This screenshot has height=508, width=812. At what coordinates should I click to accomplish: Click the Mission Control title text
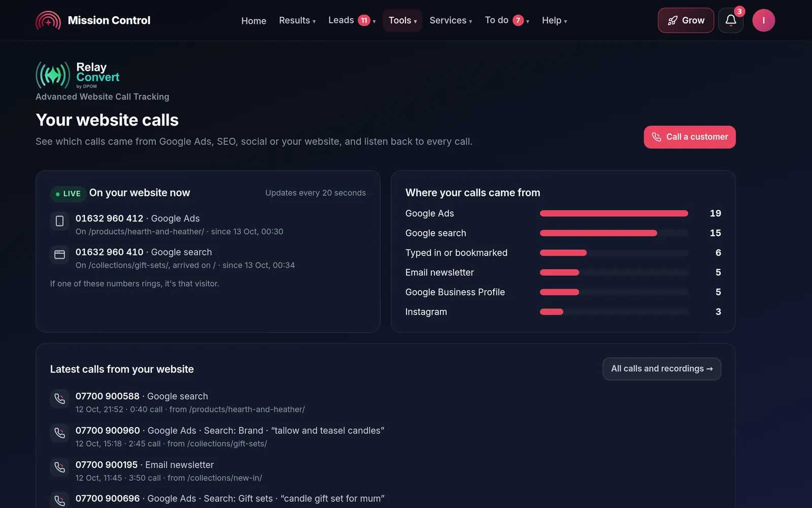click(109, 20)
